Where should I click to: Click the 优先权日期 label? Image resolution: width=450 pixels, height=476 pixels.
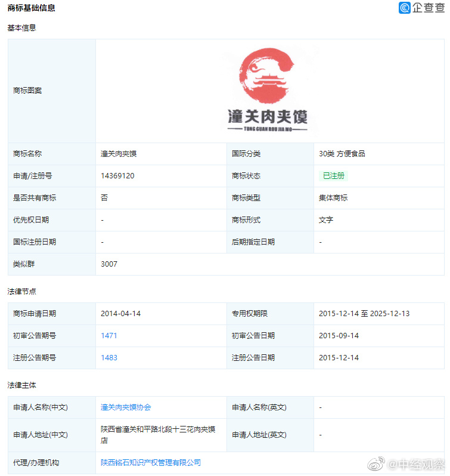coord(31,220)
